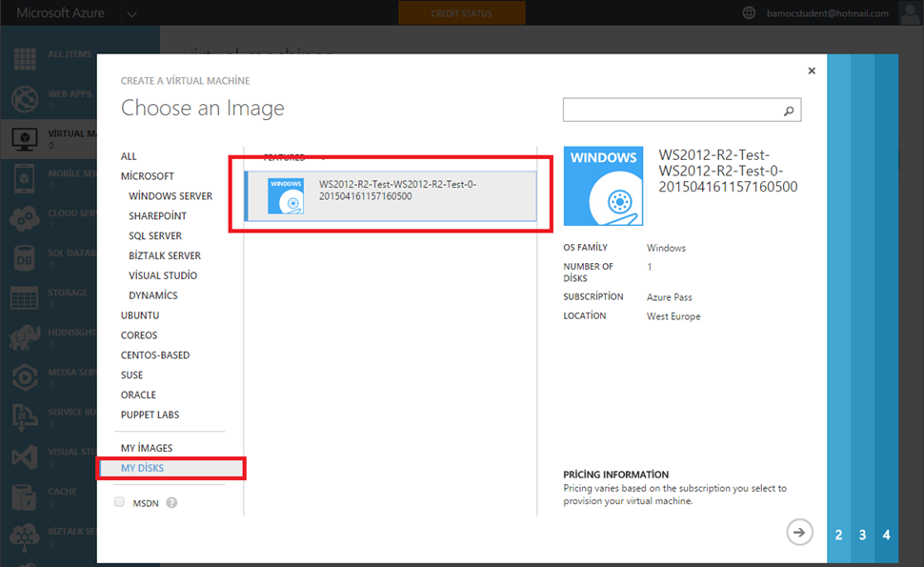Select CENTOS-BASED category

[x=155, y=354]
